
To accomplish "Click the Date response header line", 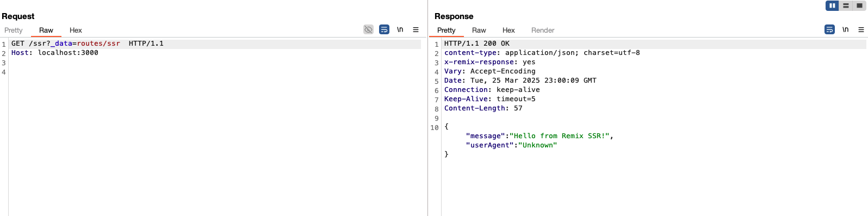I will pyautogui.click(x=520, y=81).
